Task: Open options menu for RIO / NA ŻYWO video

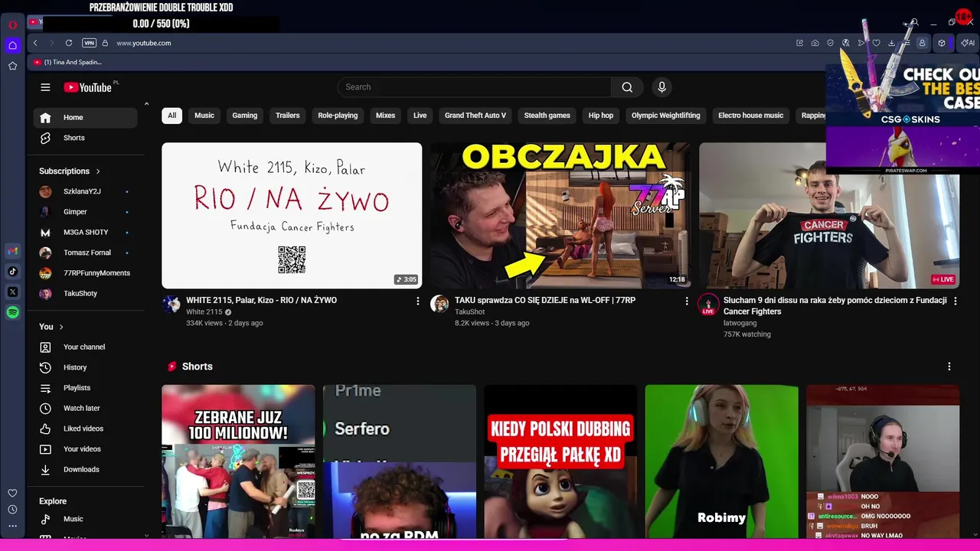Action: pyautogui.click(x=417, y=302)
